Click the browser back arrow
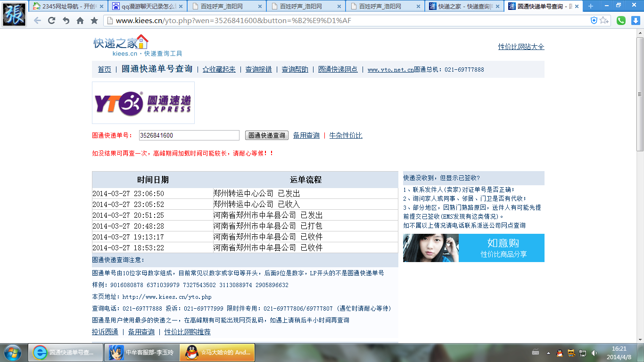The height and width of the screenshot is (362, 644). (x=38, y=21)
